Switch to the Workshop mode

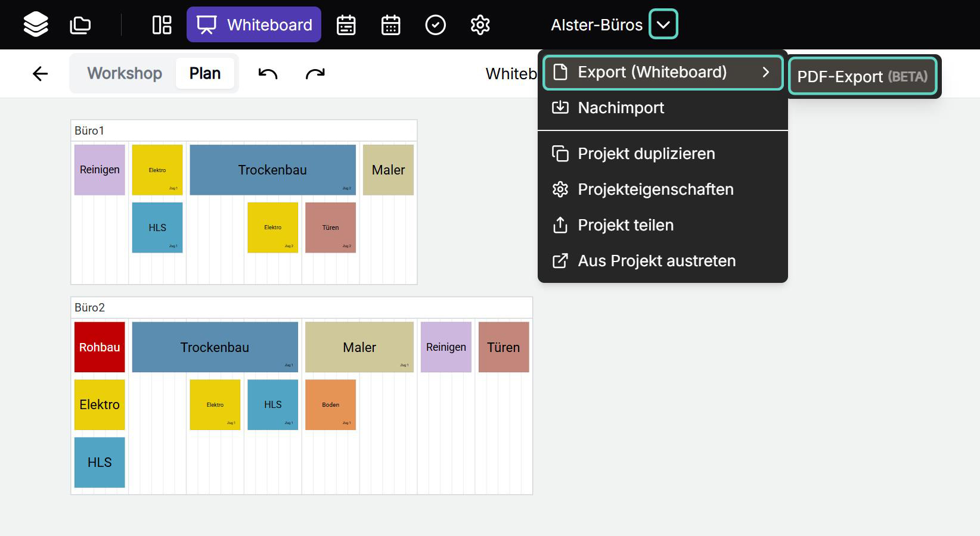pyautogui.click(x=125, y=73)
